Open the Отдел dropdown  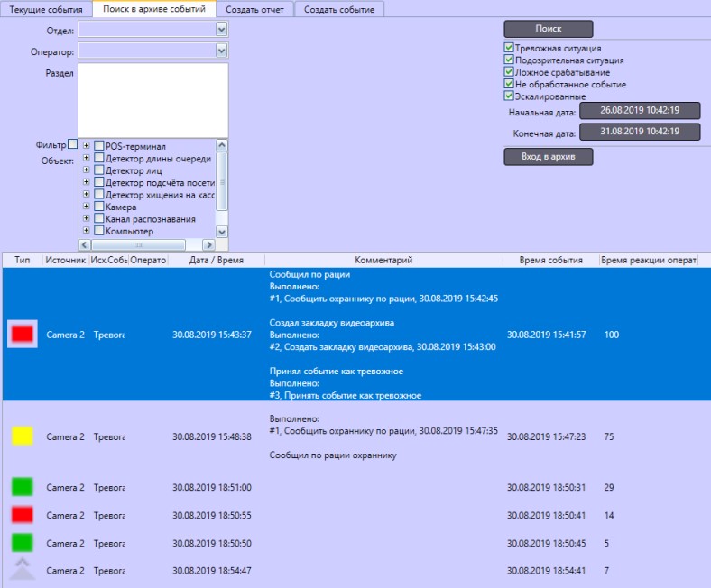coord(221,30)
